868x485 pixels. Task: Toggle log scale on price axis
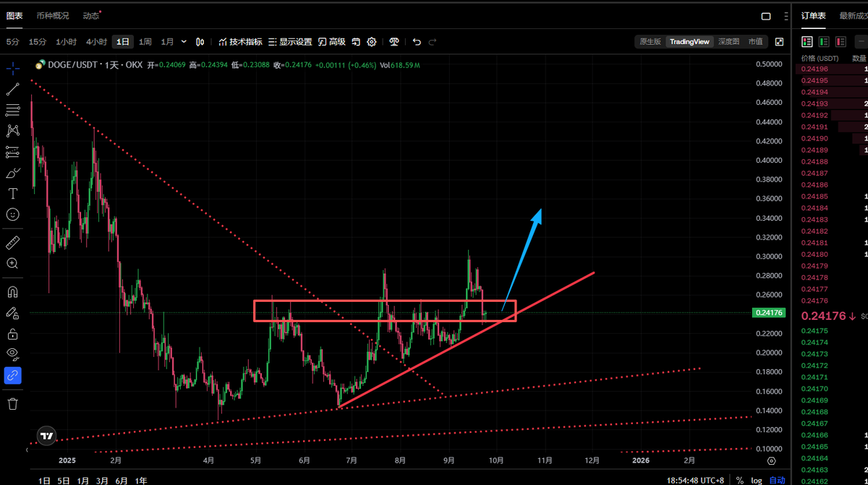click(756, 480)
